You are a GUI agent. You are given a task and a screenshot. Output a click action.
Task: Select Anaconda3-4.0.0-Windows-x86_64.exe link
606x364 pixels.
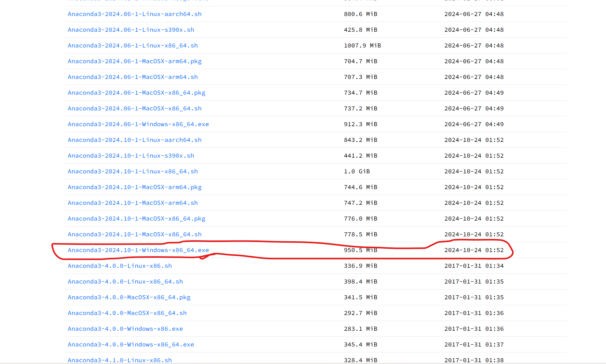coord(131,344)
